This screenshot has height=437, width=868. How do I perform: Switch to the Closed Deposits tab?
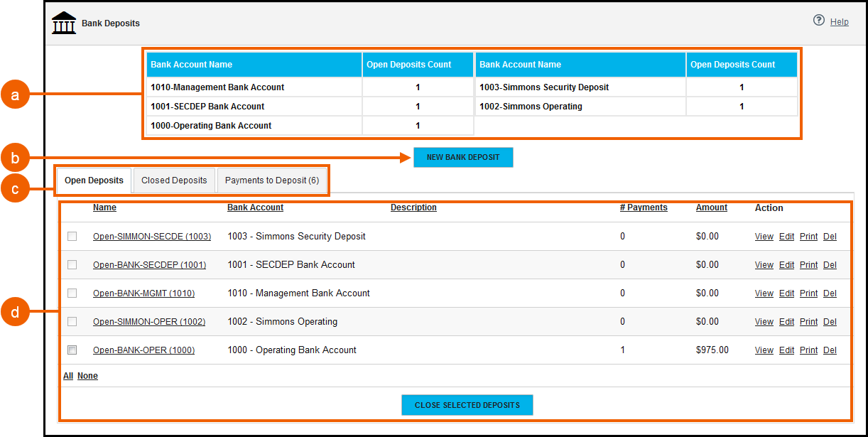tap(174, 180)
